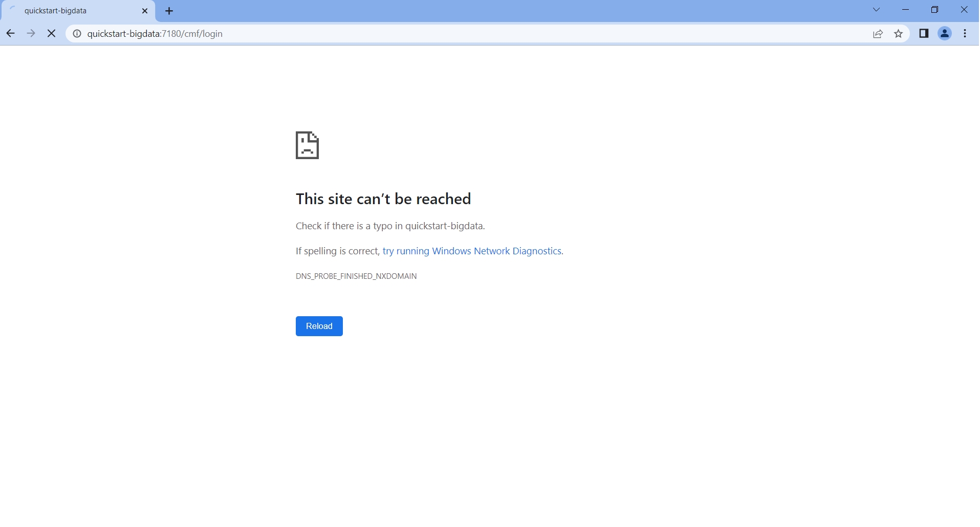Image resolution: width=980 pixels, height=527 pixels.
Task: Restore down the Chrome window
Action: [x=935, y=10]
